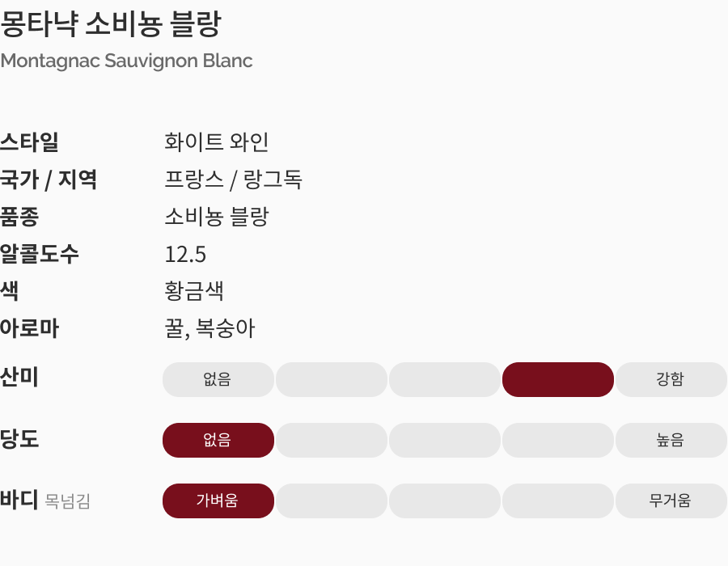Click the middle segment of 산미 scale
This screenshot has height=566, width=728.
pyautogui.click(x=445, y=379)
